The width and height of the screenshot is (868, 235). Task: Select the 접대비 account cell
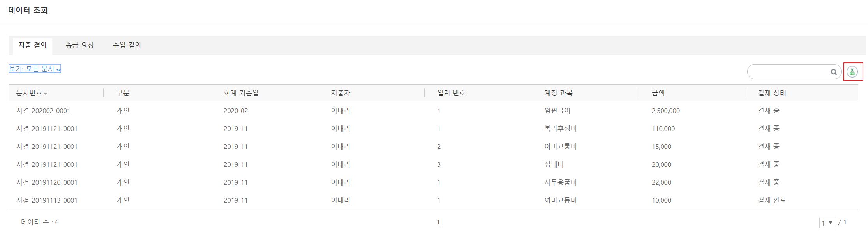coord(554,164)
